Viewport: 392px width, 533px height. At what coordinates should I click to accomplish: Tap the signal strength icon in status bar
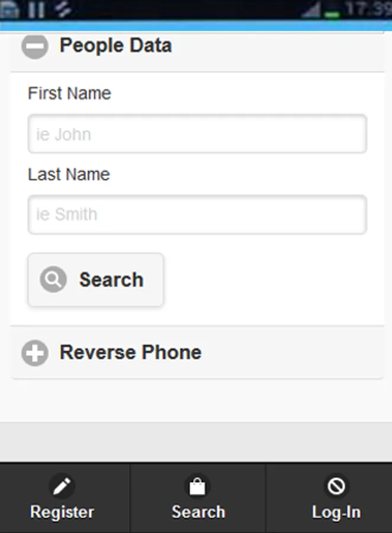311,10
